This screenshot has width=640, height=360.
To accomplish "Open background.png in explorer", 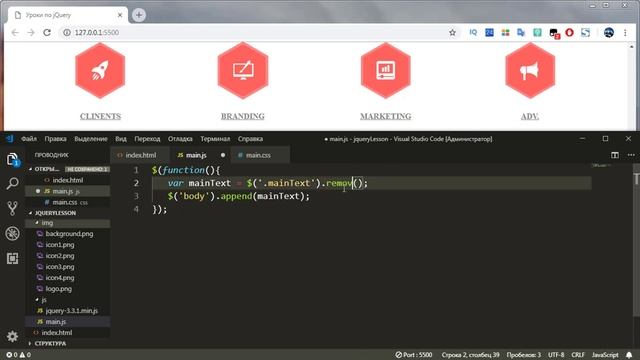I will 68,234.
